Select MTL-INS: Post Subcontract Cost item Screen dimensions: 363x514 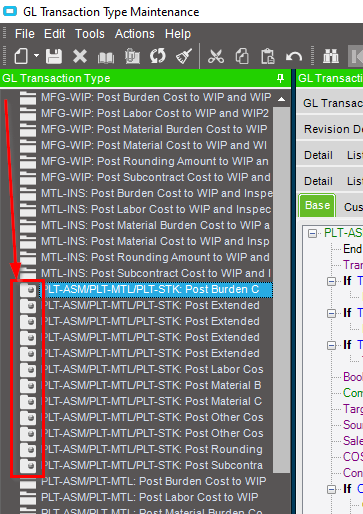(156, 273)
